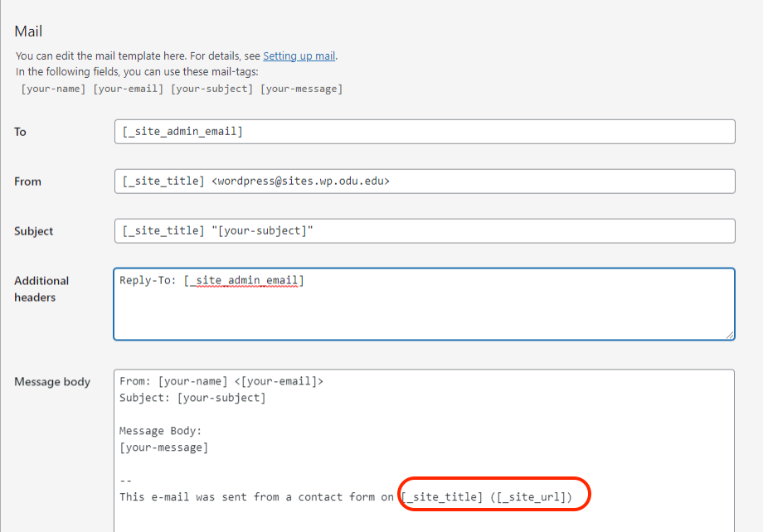
Task: Click the wordpress@sites.wp.odu.edu address in From
Action: click(300, 181)
